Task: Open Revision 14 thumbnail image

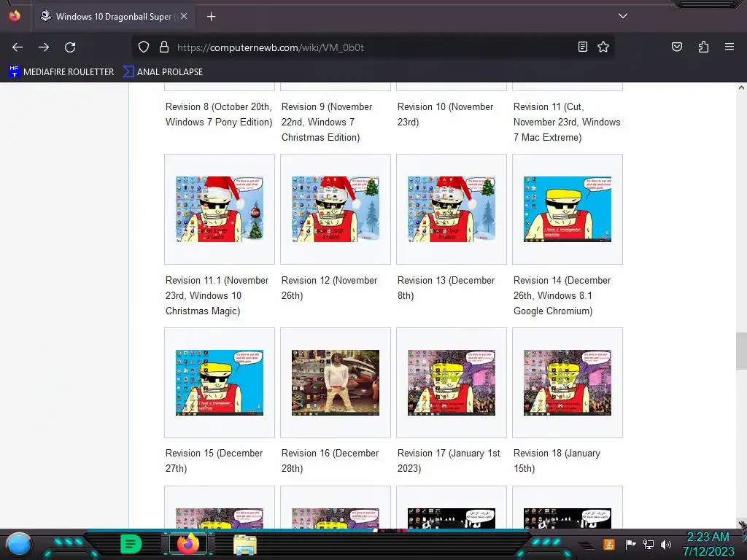Action: (x=567, y=209)
